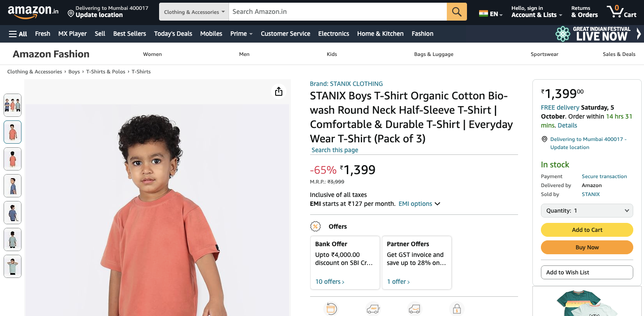The height and width of the screenshot is (316, 644).
Task: Click the Amazon.in logo
Action: point(33,12)
